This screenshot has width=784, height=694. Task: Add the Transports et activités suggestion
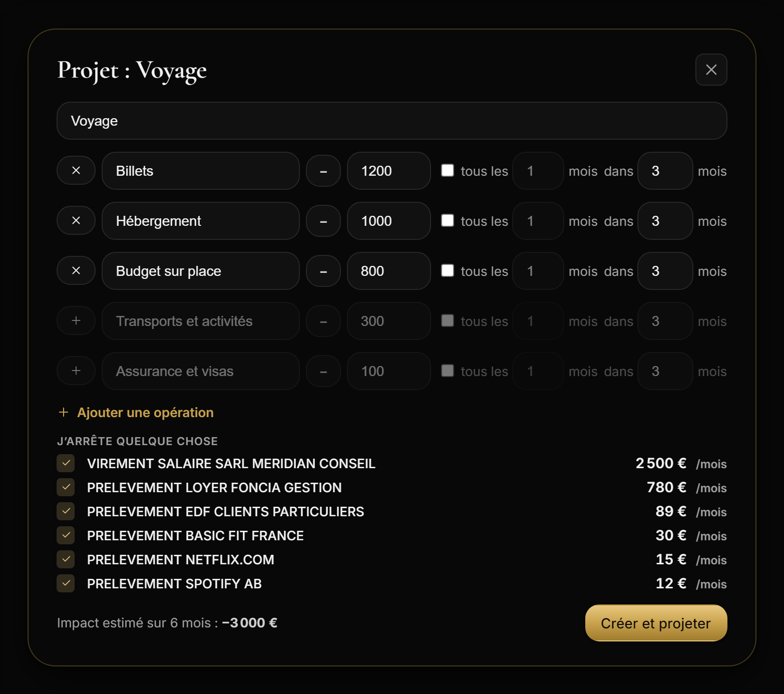[76, 321]
